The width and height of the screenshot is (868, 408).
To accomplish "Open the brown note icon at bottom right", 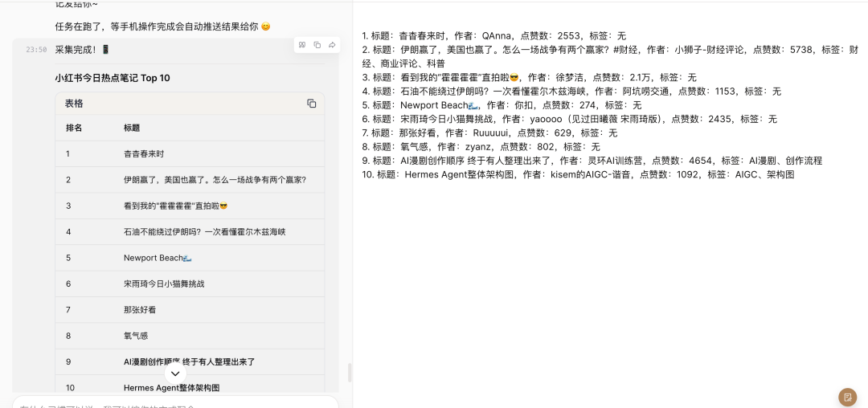I will click(848, 397).
